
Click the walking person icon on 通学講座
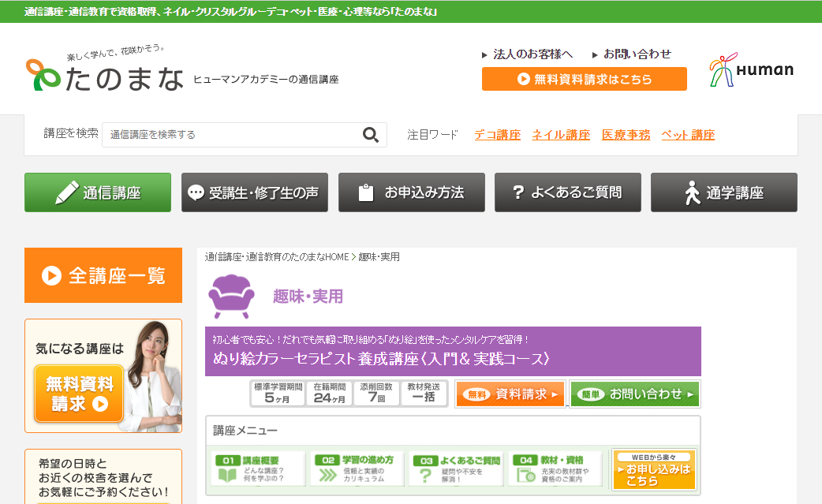(x=692, y=192)
